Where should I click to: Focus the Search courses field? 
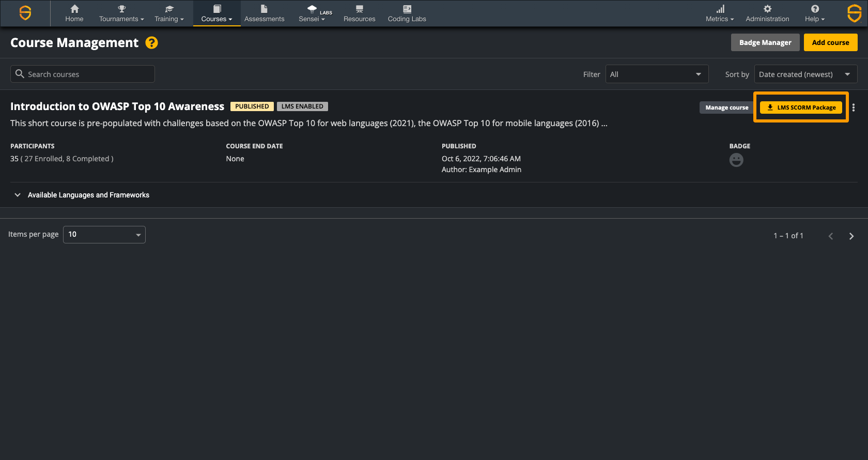(83, 74)
